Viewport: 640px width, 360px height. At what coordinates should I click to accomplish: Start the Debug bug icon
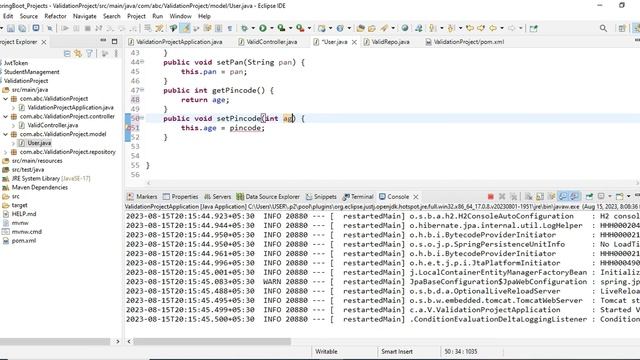(x=244, y=28)
